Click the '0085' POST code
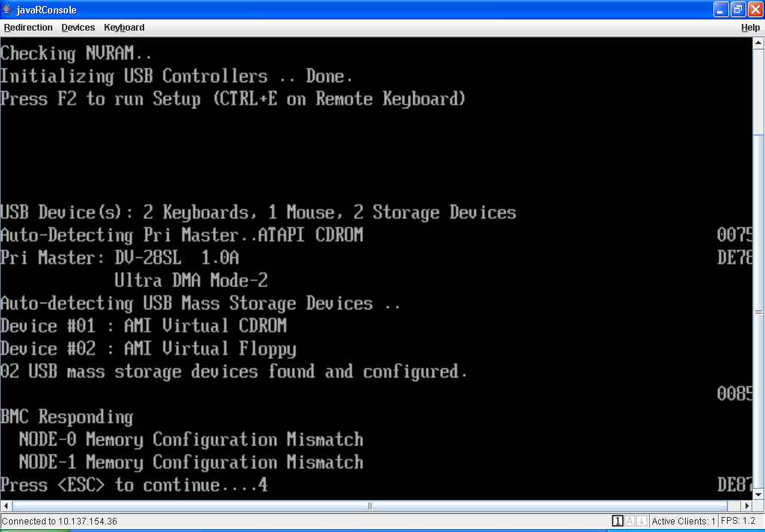 pos(734,394)
